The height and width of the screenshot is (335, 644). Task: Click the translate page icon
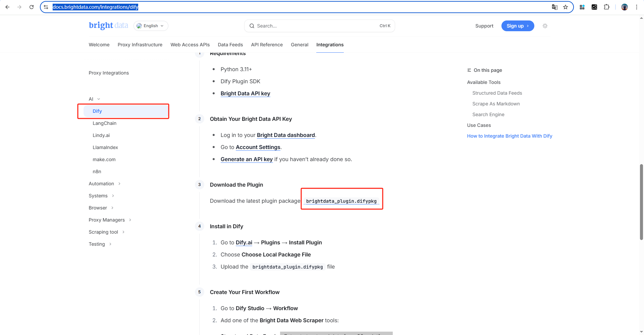tap(555, 7)
